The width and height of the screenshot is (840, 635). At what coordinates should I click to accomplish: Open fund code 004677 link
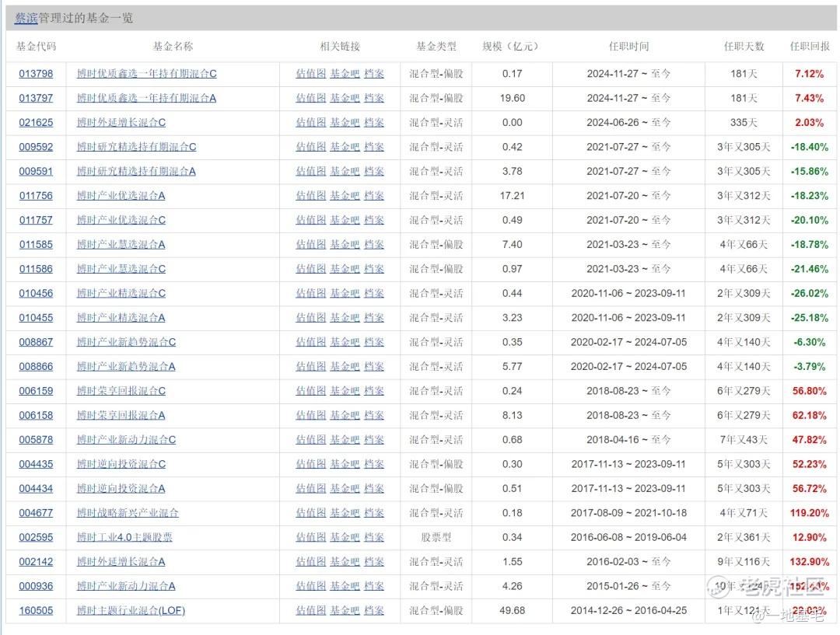[36, 513]
